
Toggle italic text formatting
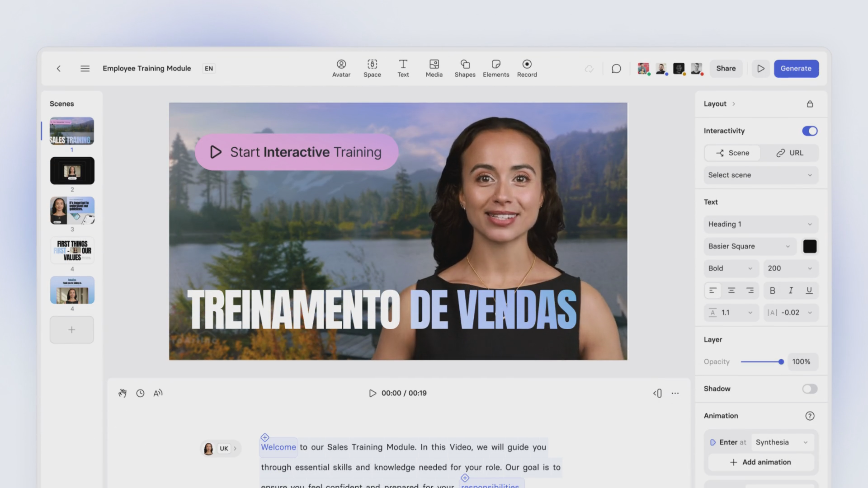(791, 291)
